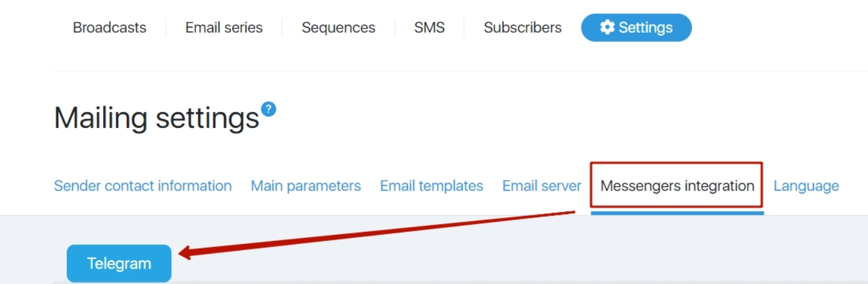The height and width of the screenshot is (284, 868).
Task: Select the Email server tab
Action: click(x=541, y=186)
